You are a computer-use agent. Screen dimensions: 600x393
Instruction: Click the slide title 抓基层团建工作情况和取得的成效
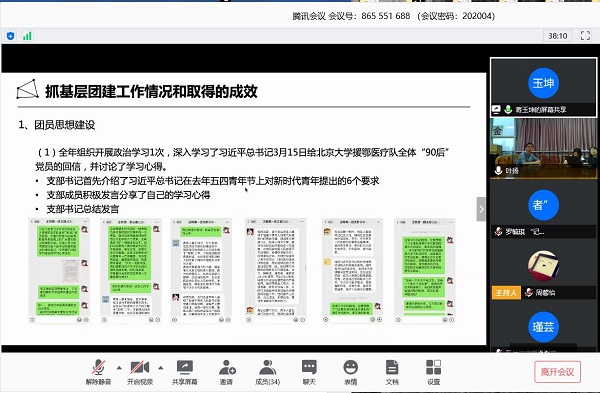(x=151, y=91)
